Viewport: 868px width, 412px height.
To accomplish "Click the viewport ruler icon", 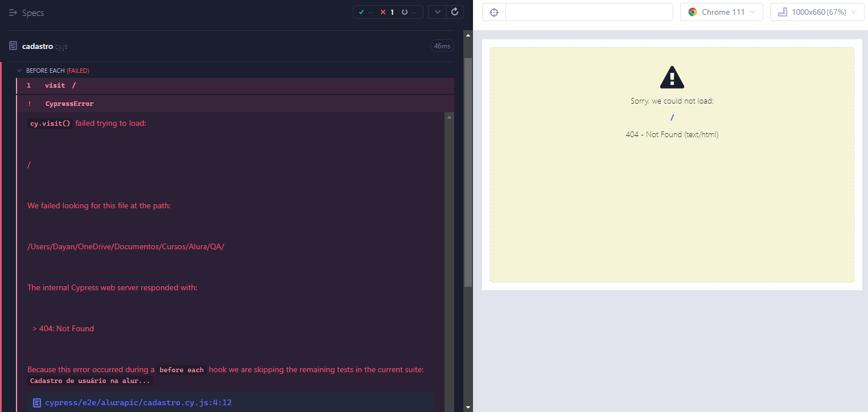I will click(782, 12).
